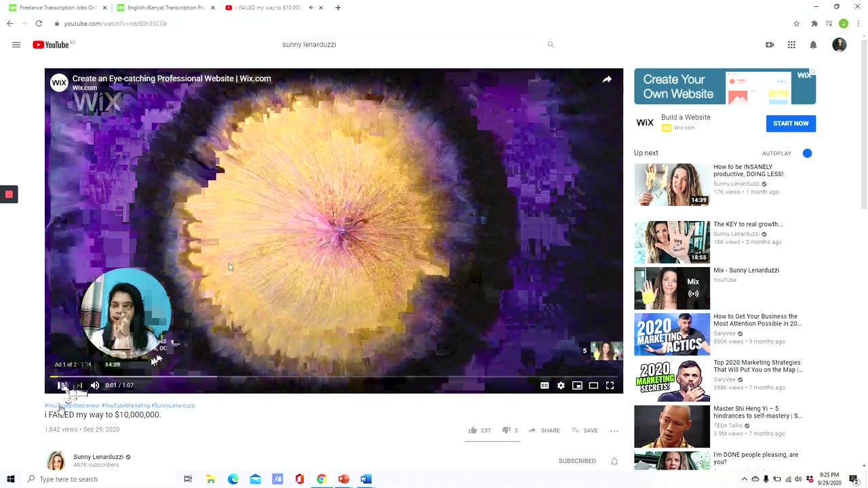The image size is (868, 488).
Task: Like the video with thumbs up
Action: 473,430
